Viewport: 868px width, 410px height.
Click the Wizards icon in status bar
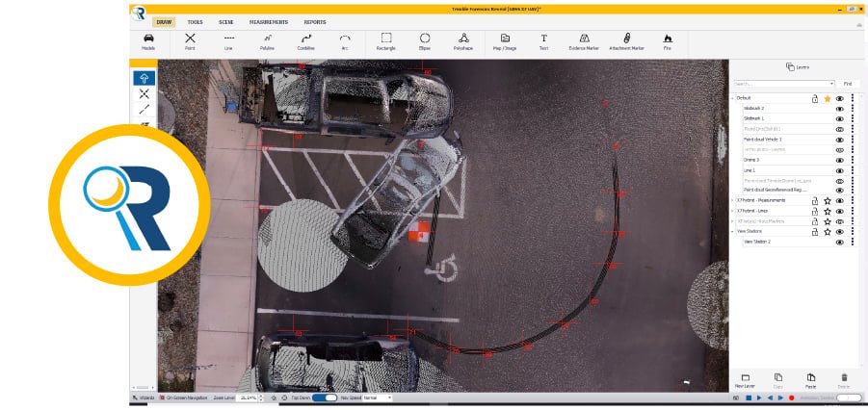point(136,397)
